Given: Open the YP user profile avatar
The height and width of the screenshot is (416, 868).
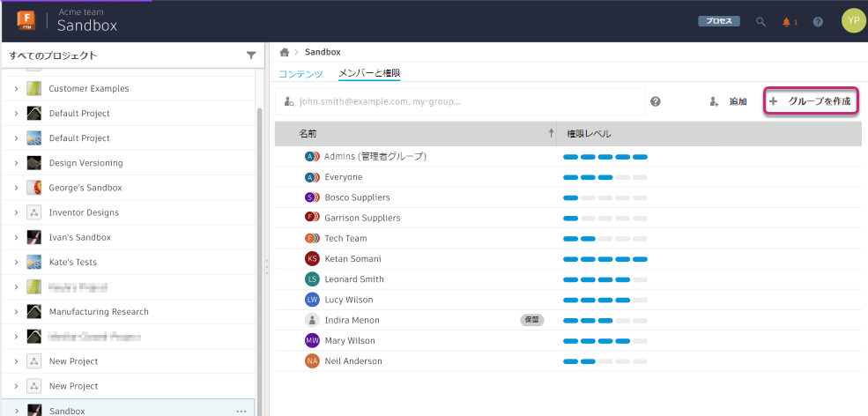Looking at the screenshot, I should [853, 21].
